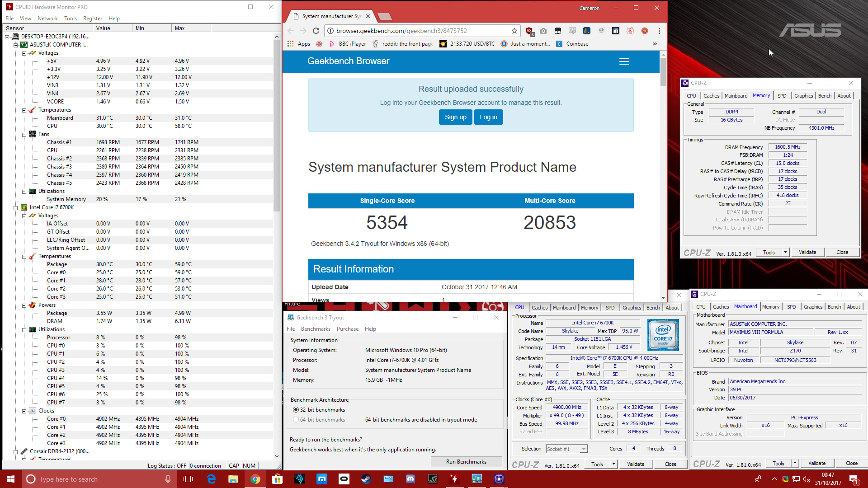Open Windows Start menu

[x=11, y=479]
